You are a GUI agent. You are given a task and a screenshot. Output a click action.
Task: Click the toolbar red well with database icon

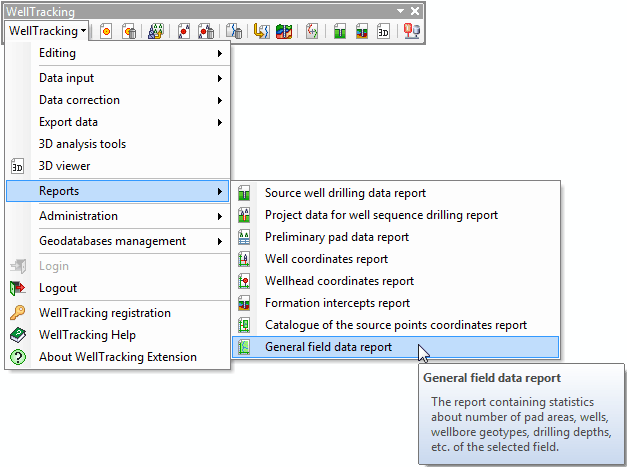(x=411, y=31)
